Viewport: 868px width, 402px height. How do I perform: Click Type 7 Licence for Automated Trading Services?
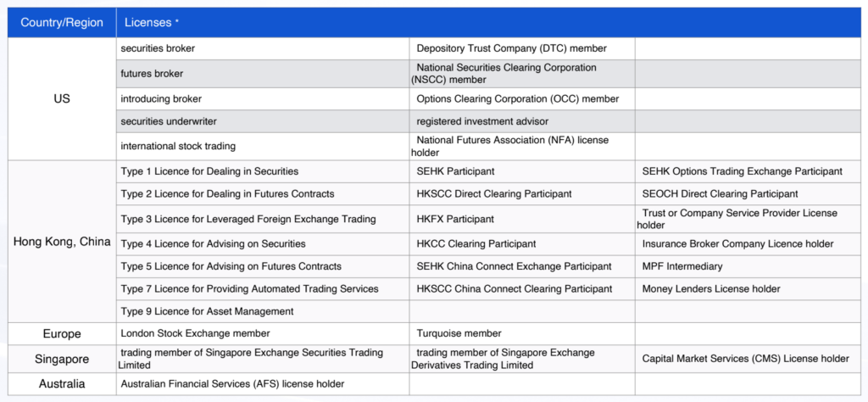[263, 289]
